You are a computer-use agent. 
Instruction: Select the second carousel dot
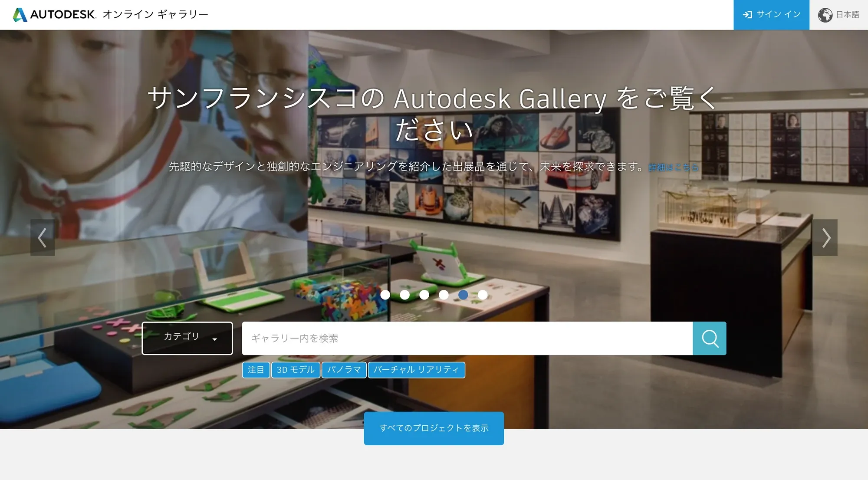[x=404, y=295]
